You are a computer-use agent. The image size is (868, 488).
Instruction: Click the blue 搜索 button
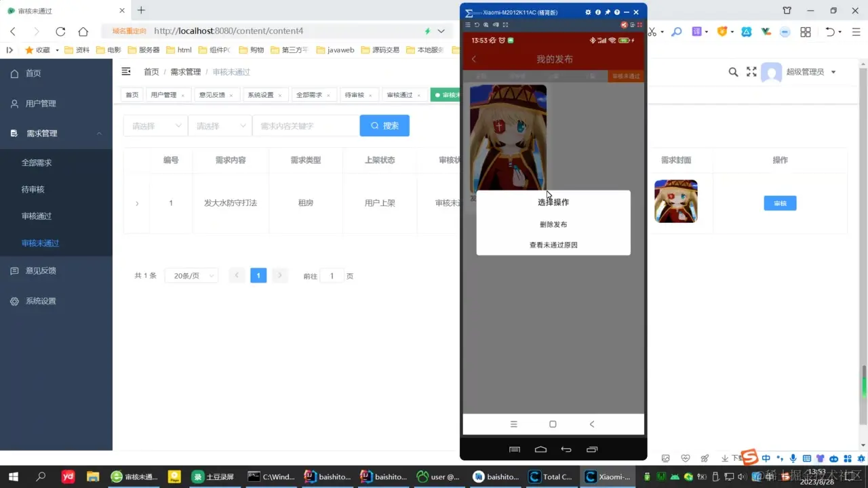(x=384, y=126)
